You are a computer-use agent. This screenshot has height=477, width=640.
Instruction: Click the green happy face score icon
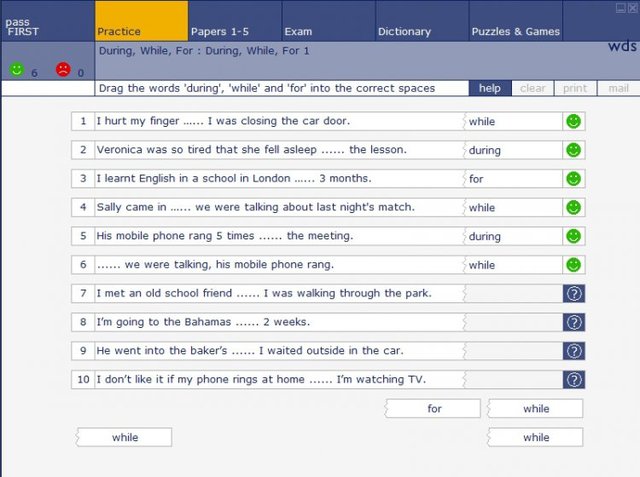coord(17,69)
